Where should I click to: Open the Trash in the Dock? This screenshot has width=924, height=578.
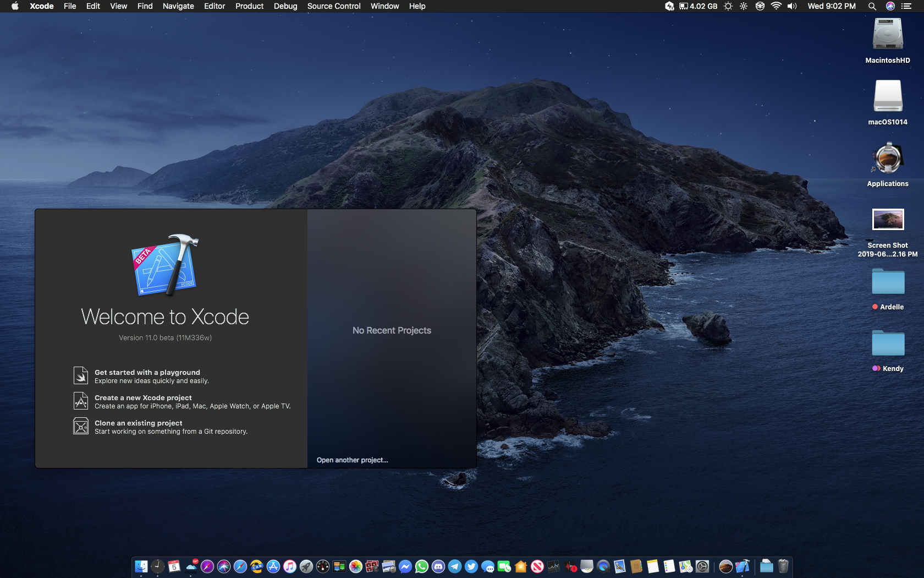pyautogui.click(x=783, y=566)
